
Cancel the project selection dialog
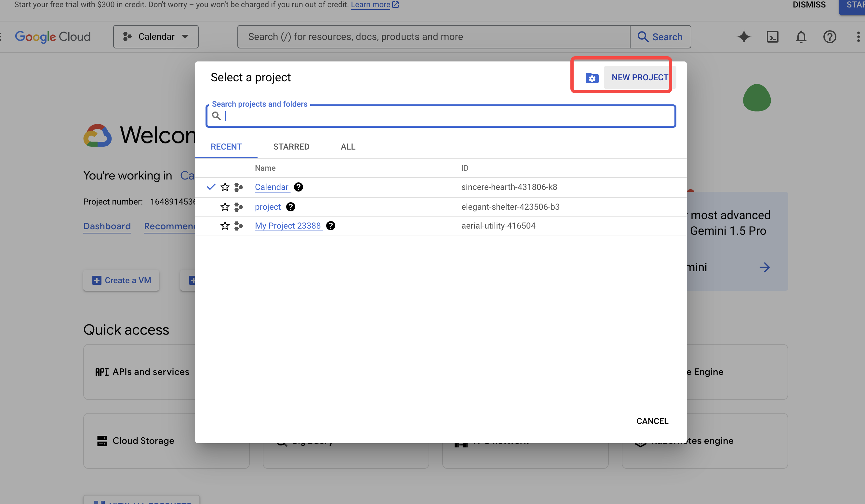652,421
